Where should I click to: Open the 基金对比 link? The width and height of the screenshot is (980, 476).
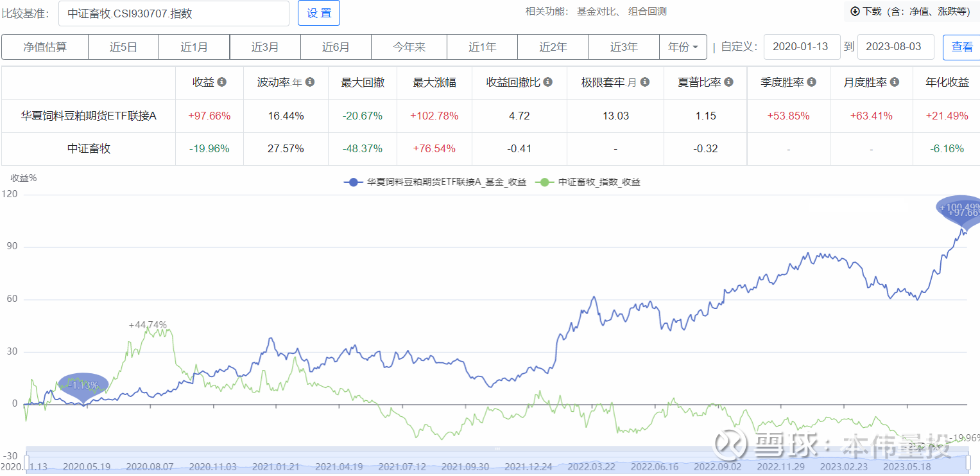tap(596, 11)
